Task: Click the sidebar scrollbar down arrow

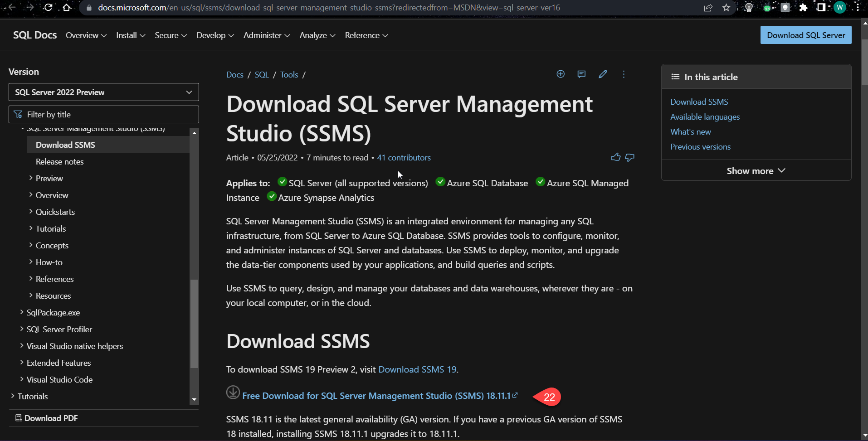Action: [x=194, y=400]
